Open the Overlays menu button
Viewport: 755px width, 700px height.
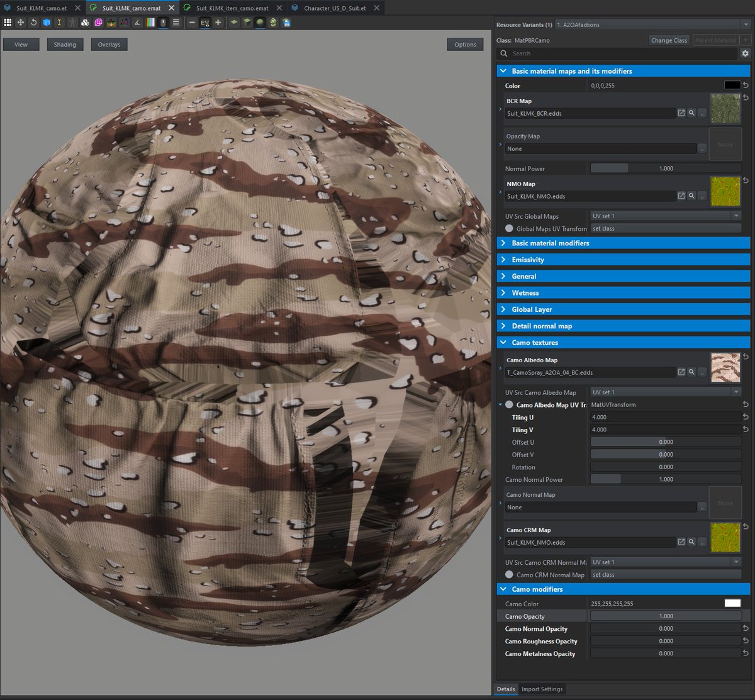point(109,45)
